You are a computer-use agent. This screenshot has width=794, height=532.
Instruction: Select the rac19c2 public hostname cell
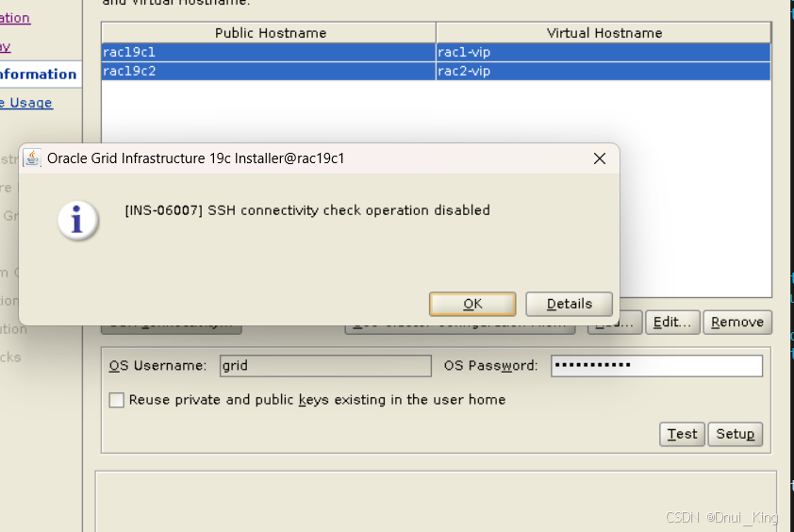pyautogui.click(x=269, y=71)
